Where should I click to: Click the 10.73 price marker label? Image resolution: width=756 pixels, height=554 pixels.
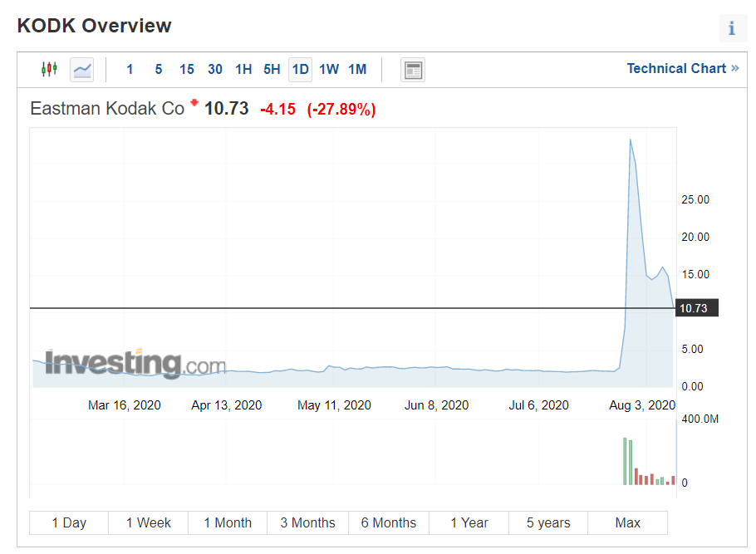tap(697, 308)
